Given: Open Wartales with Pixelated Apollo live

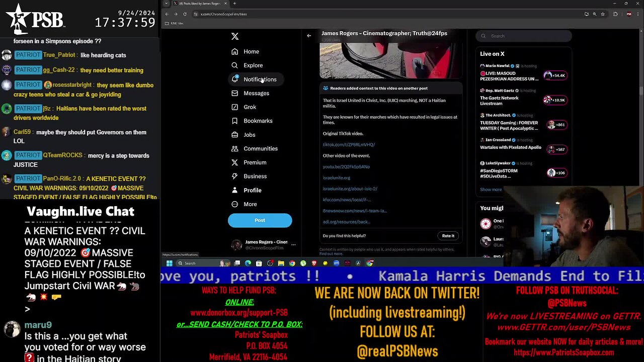Looking at the screenshot, I should (x=524, y=145).
